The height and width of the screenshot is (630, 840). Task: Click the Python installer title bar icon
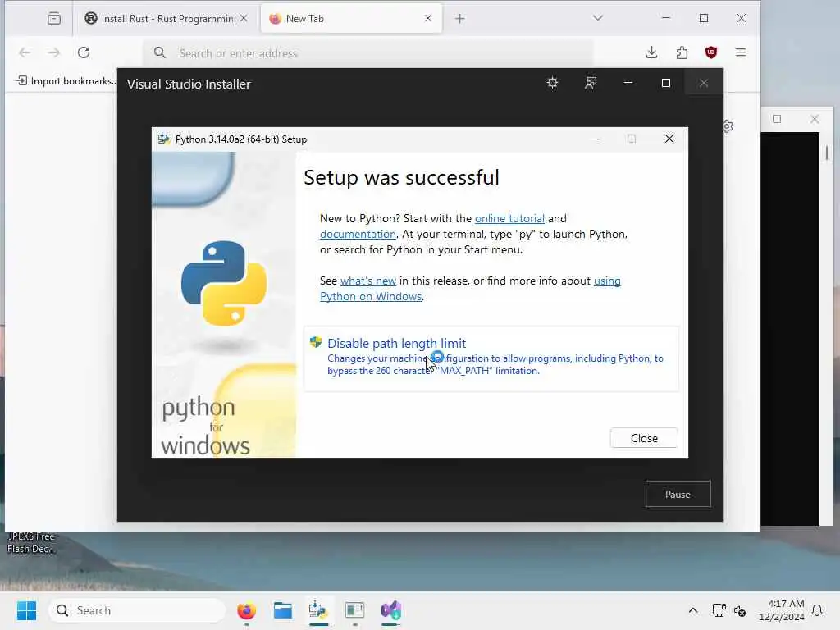click(x=164, y=139)
